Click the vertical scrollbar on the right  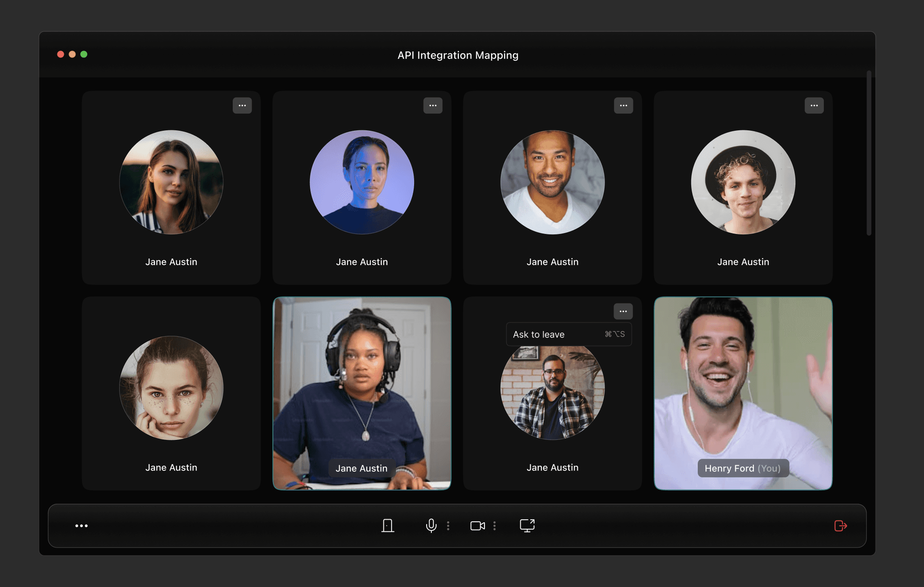tap(869, 153)
